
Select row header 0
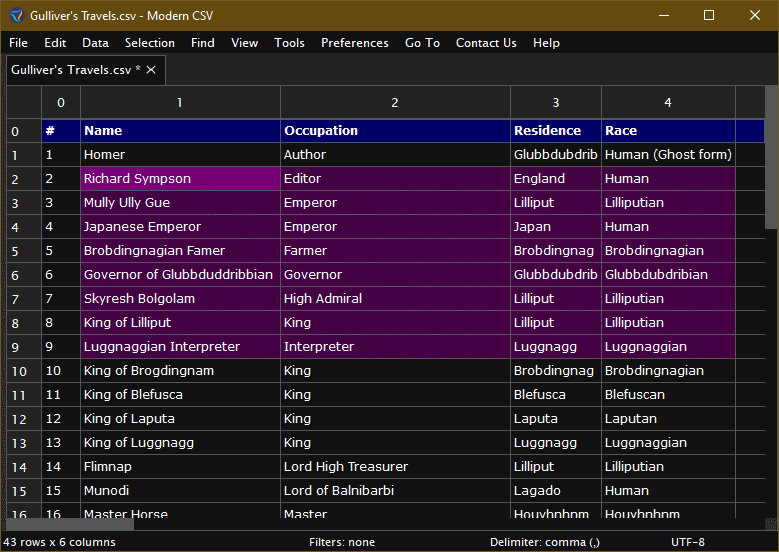point(24,131)
